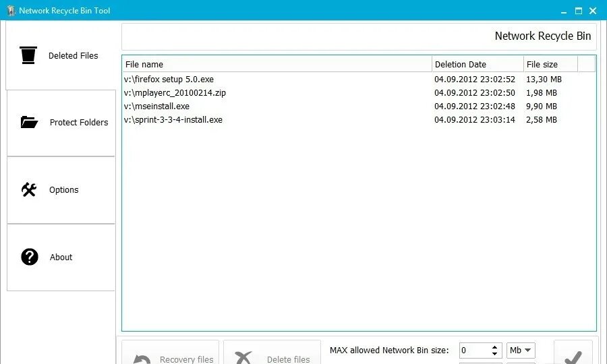
Task: Click the deletion date 04.09.2012 23:02:48
Action: click(475, 107)
